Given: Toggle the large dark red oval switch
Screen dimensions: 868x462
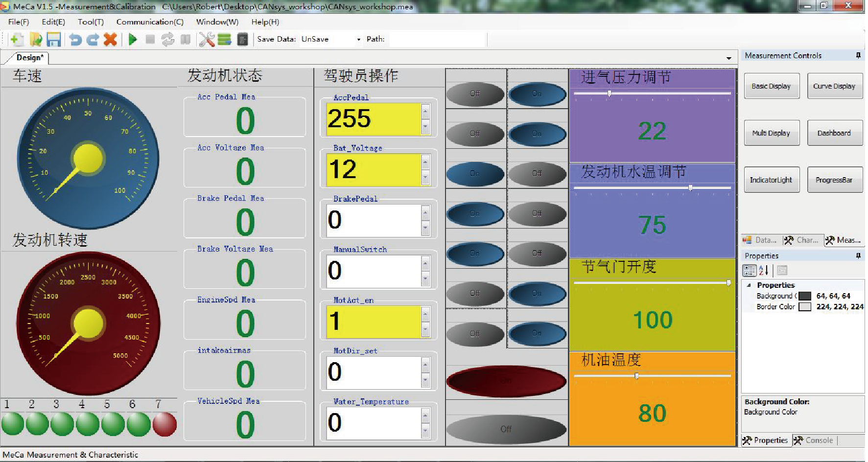Looking at the screenshot, I should (506, 381).
